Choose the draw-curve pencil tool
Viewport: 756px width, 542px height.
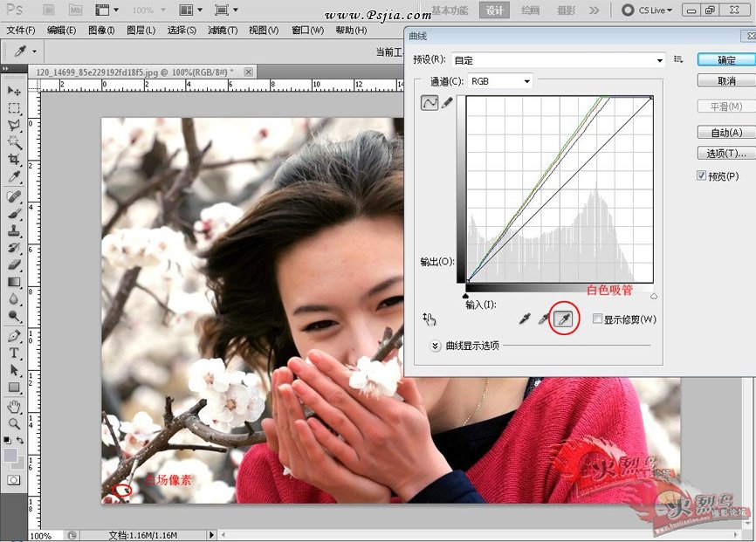pos(448,103)
